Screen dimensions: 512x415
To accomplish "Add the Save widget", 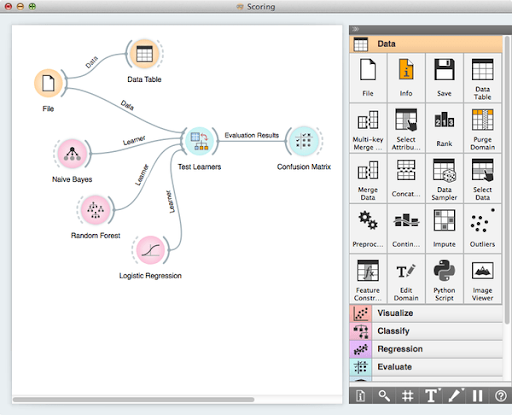I will click(x=444, y=78).
